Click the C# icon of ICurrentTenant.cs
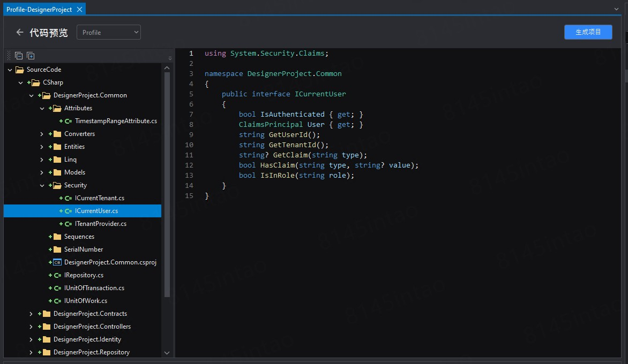The width and height of the screenshot is (628, 364). (68, 198)
